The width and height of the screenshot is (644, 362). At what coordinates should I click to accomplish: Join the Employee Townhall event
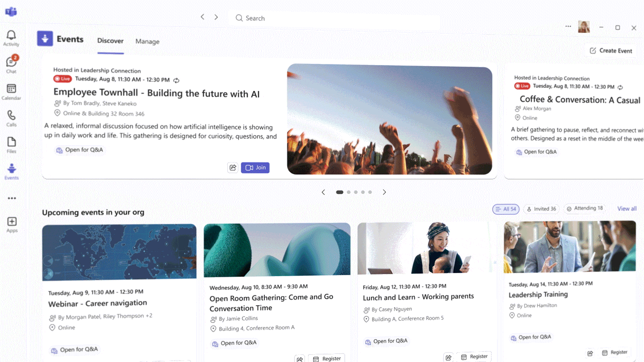[x=256, y=168]
